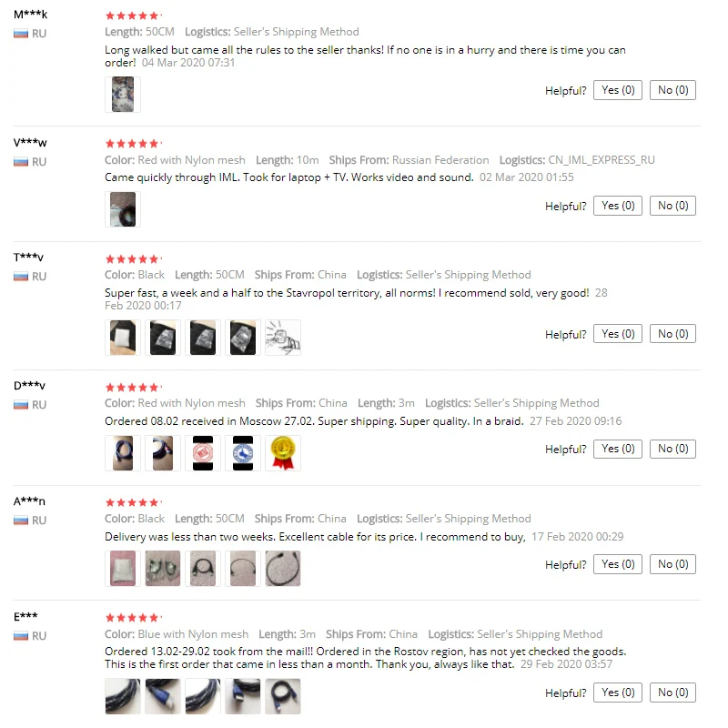This screenshot has height=728, width=728.
Task: Click No on V***w's review
Action: pos(672,206)
